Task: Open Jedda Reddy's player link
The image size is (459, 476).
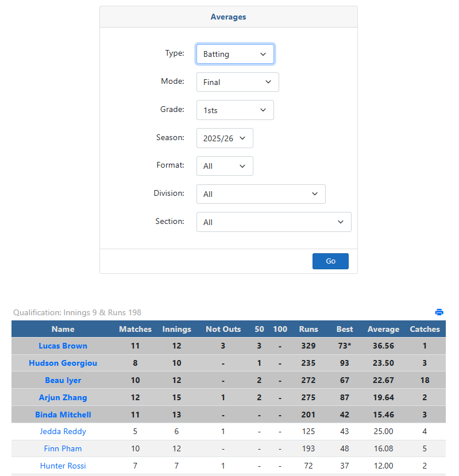Action: (x=63, y=431)
